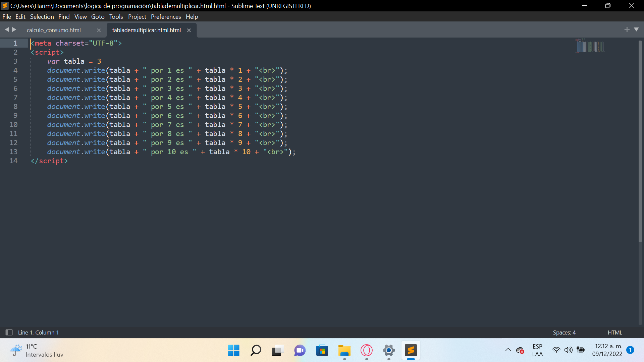The image size is (644, 362).
Task: Open clock and date 09/12/2022
Action: point(607,350)
